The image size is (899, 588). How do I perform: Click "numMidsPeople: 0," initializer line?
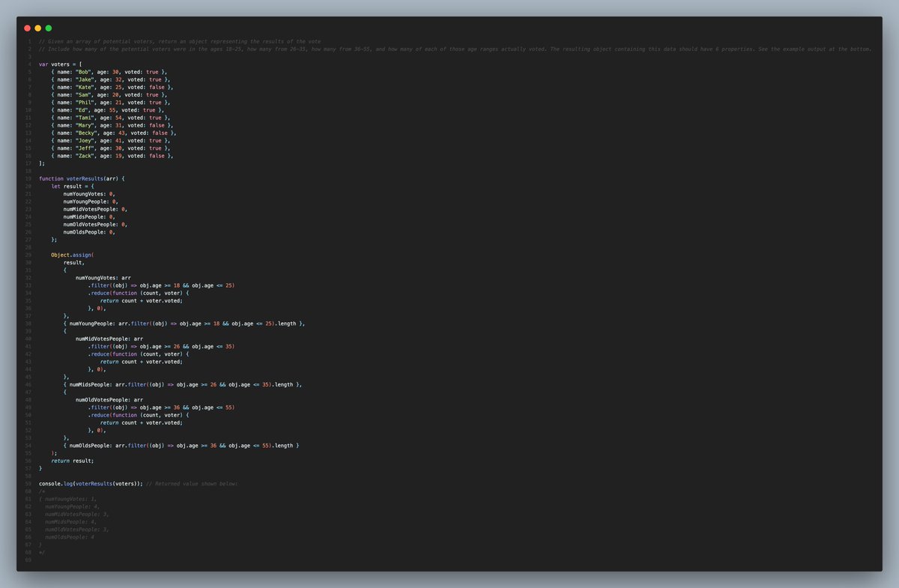pyautogui.click(x=89, y=216)
